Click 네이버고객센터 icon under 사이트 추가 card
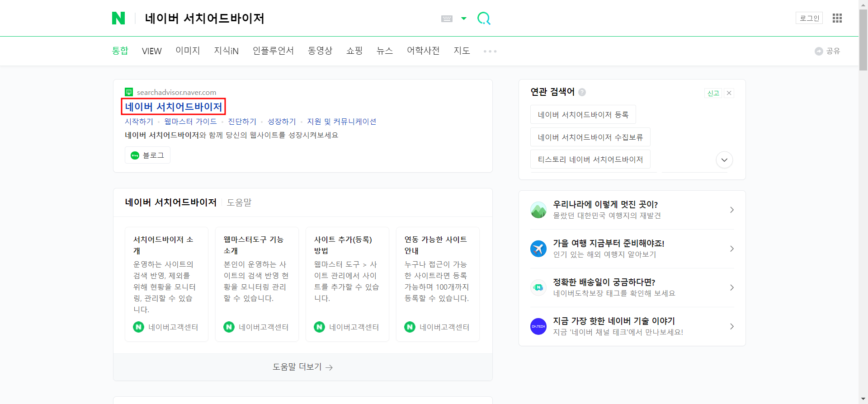This screenshot has height=404, width=868. click(320, 327)
